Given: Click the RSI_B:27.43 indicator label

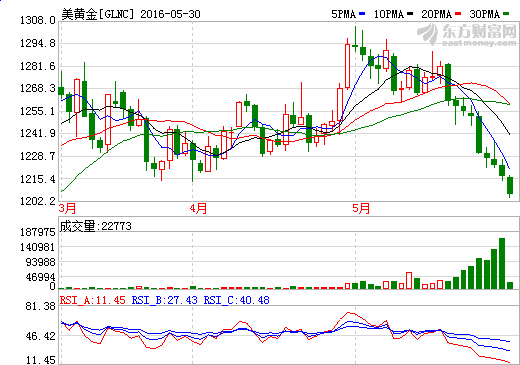Looking at the screenshot, I should [165, 300].
